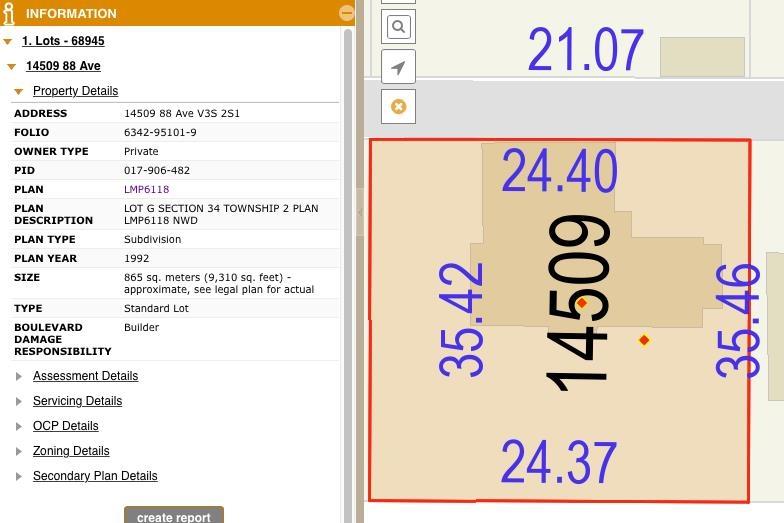This screenshot has height=523, width=784.
Task: Click the orange diamond marker right of 14509
Action: pos(644,340)
